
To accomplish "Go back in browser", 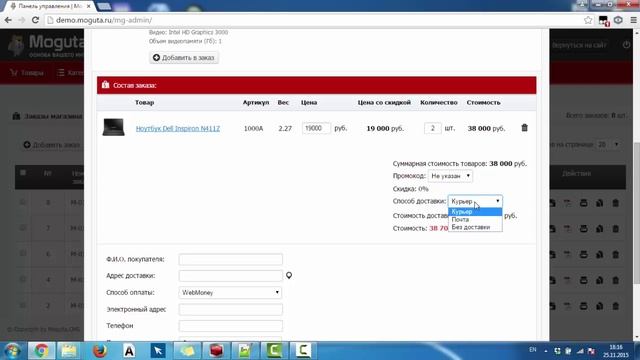I will click(8, 20).
